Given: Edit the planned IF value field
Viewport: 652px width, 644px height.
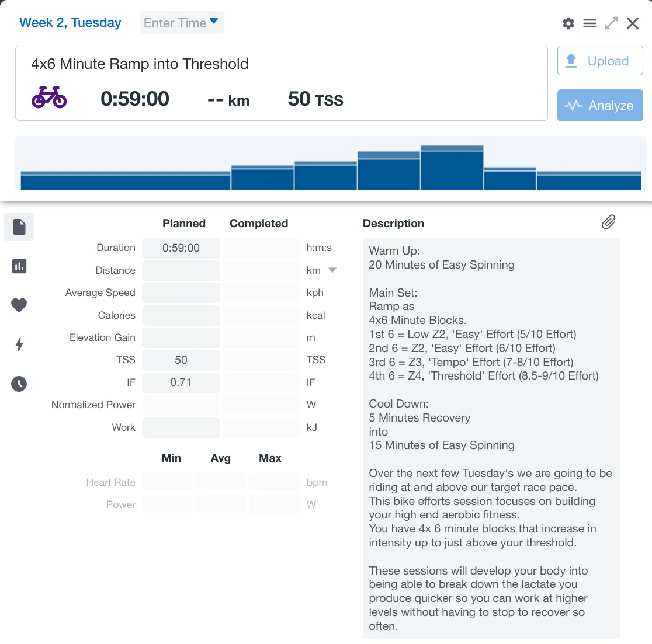Looking at the screenshot, I should pyautogui.click(x=181, y=382).
